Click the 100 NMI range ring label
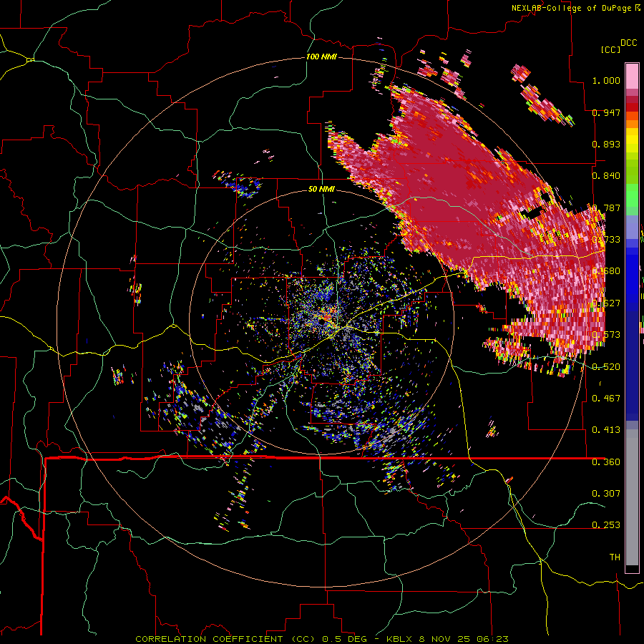This screenshot has height=644, width=644. tap(321, 57)
